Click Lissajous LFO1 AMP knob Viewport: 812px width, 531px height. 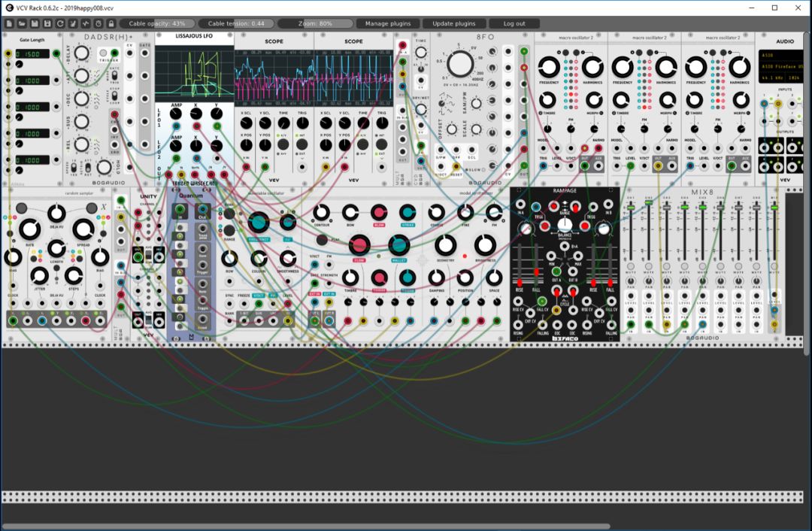(x=176, y=114)
